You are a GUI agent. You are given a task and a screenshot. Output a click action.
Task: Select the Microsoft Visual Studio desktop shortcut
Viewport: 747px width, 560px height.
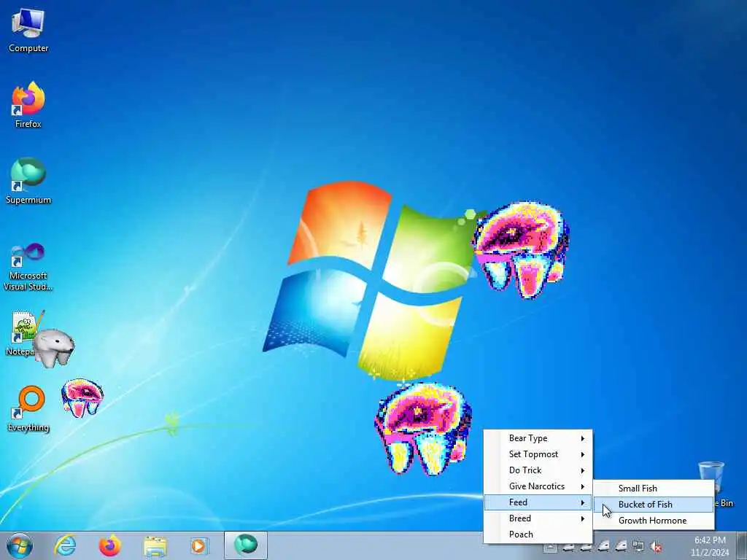[28, 267]
